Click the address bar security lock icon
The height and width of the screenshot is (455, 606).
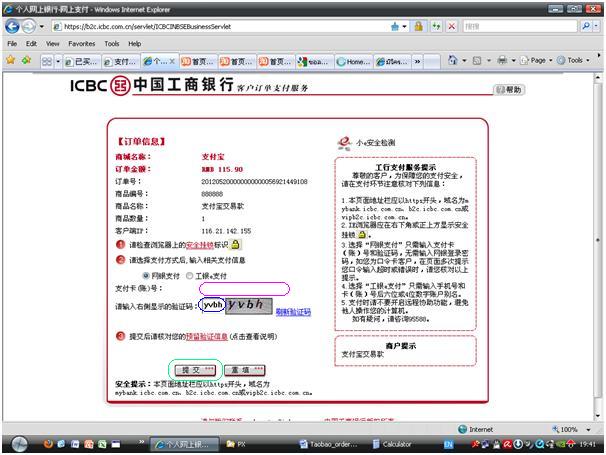pos(419,26)
